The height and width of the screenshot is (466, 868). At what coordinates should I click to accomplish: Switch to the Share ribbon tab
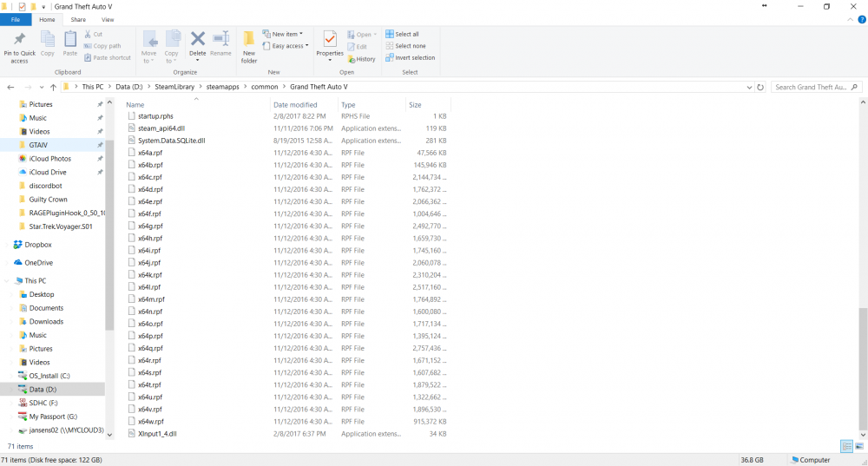tap(78, 19)
